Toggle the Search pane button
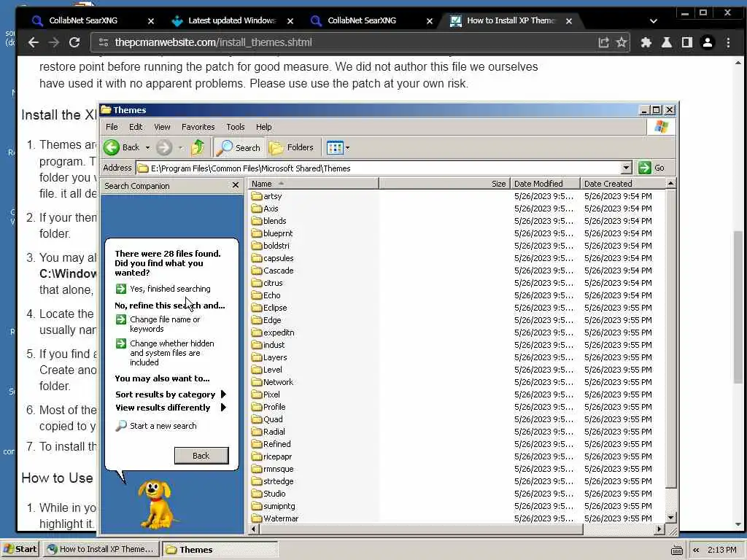This screenshot has width=747, height=560. click(239, 147)
